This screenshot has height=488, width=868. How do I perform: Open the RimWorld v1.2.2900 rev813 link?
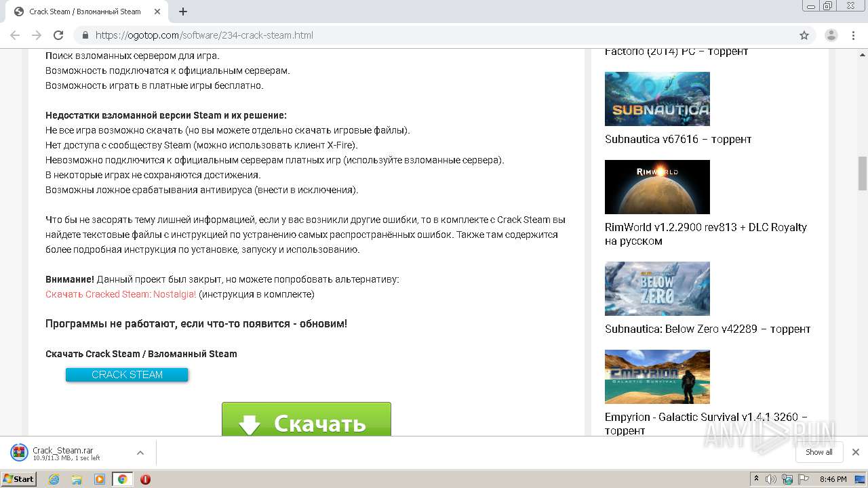click(x=706, y=234)
